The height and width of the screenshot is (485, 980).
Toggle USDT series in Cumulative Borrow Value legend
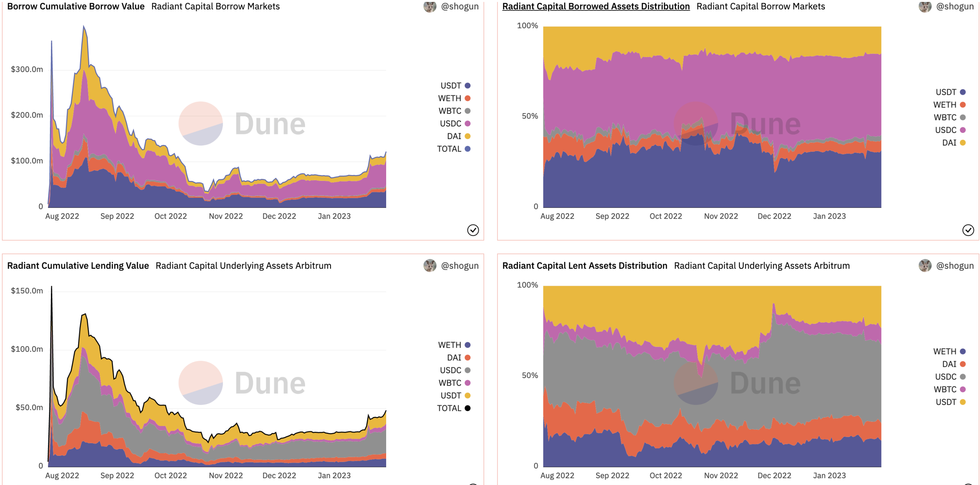[455, 85]
